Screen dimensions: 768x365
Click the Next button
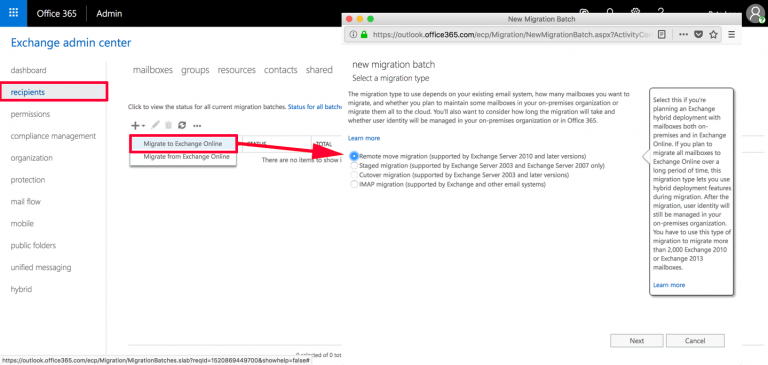(x=637, y=341)
